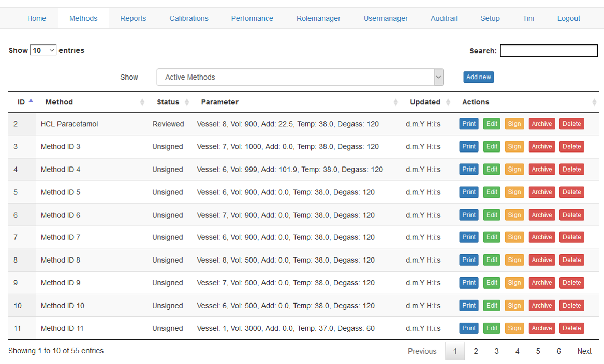This screenshot has height=364, width=604.
Task: Print the HCL Paracetamol method
Action: tap(469, 124)
